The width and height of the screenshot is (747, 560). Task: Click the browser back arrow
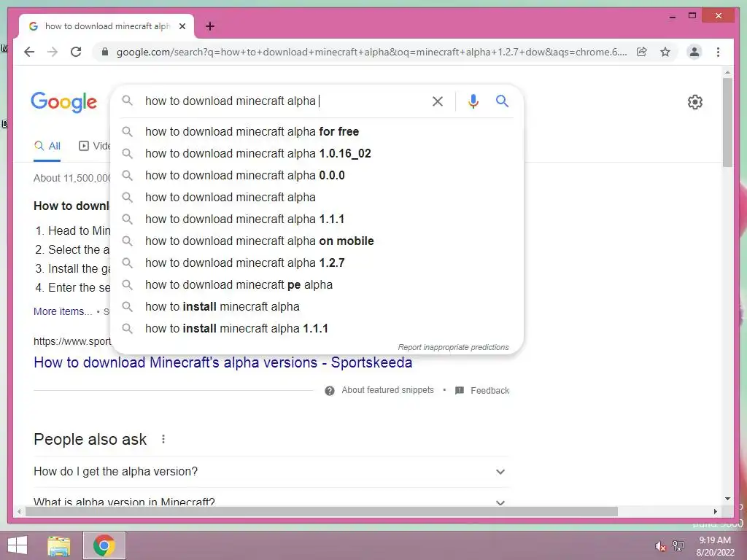click(29, 52)
